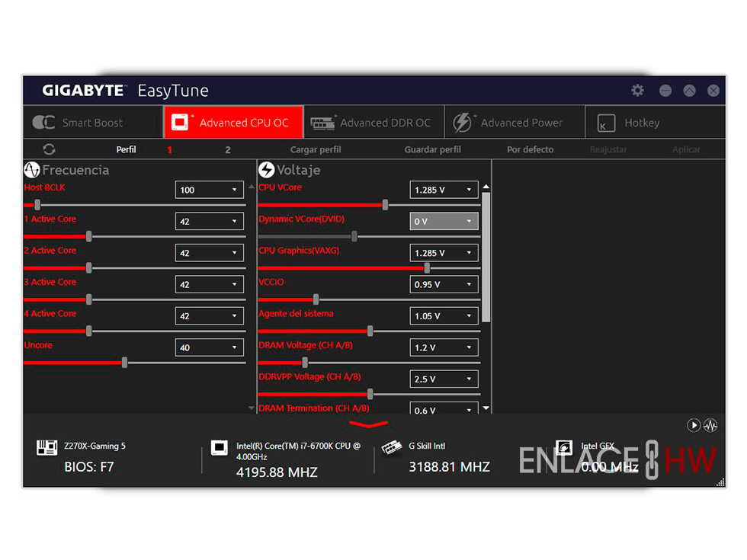747x560 pixels.
Task: Click the Reajustar button
Action: click(x=608, y=149)
